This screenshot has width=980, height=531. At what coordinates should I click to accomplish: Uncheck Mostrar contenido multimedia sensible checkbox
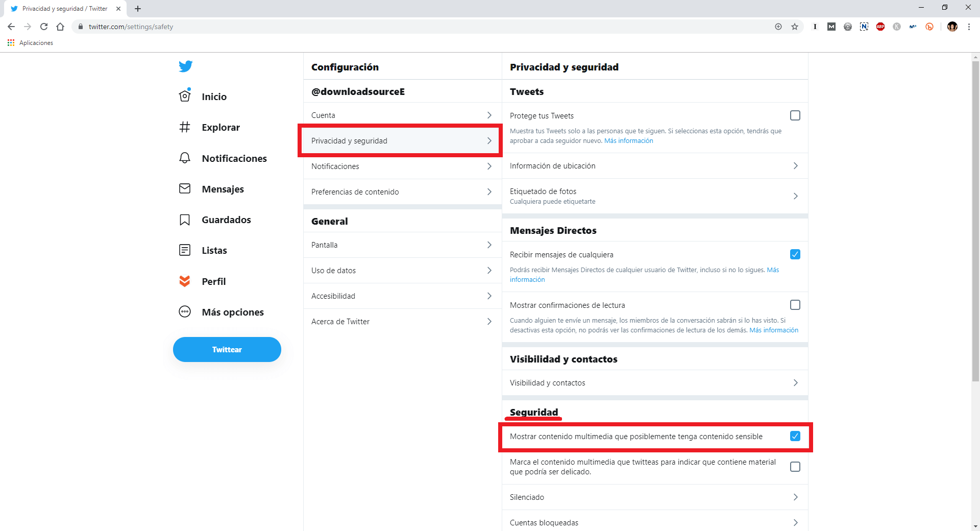[795, 436]
